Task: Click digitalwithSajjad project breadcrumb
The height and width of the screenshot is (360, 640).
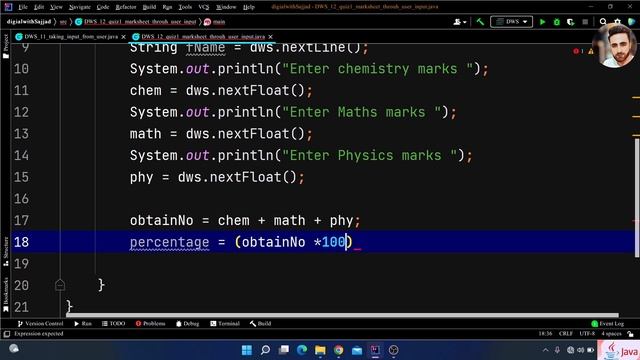Action: pos(29,22)
